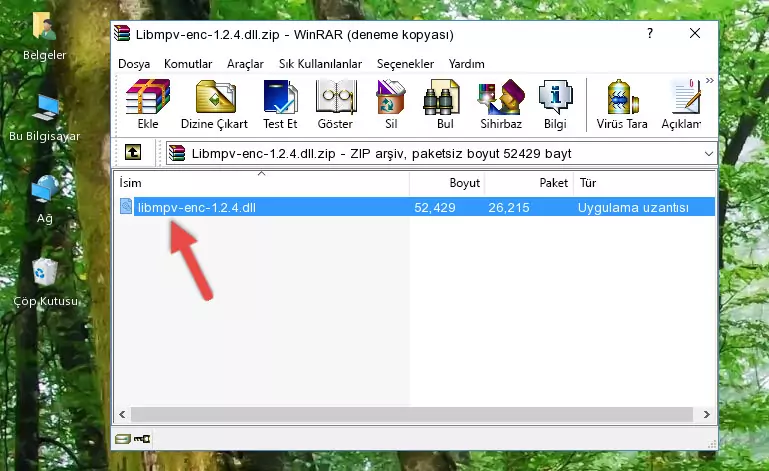
Task: Open the Seçenekler menu
Action: [405, 64]
